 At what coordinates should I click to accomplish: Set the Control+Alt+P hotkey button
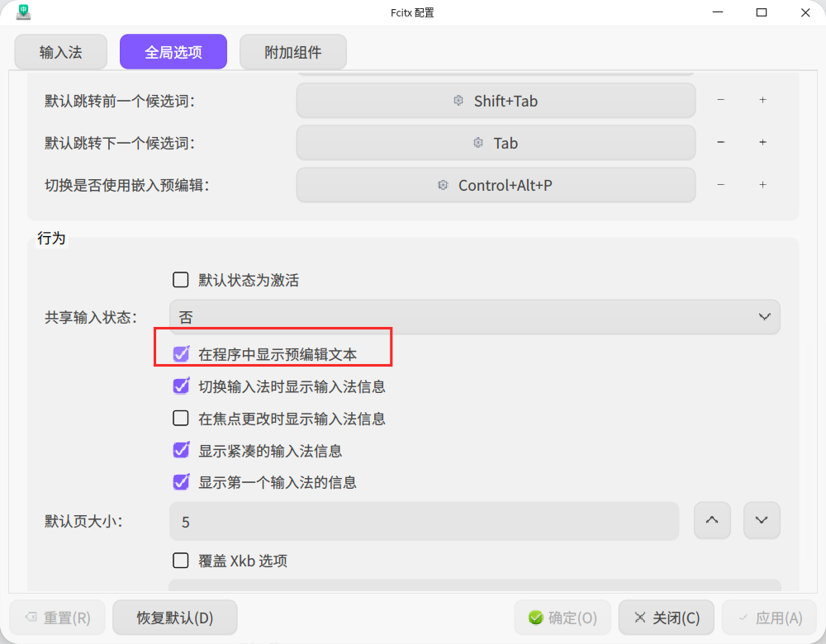496,185
